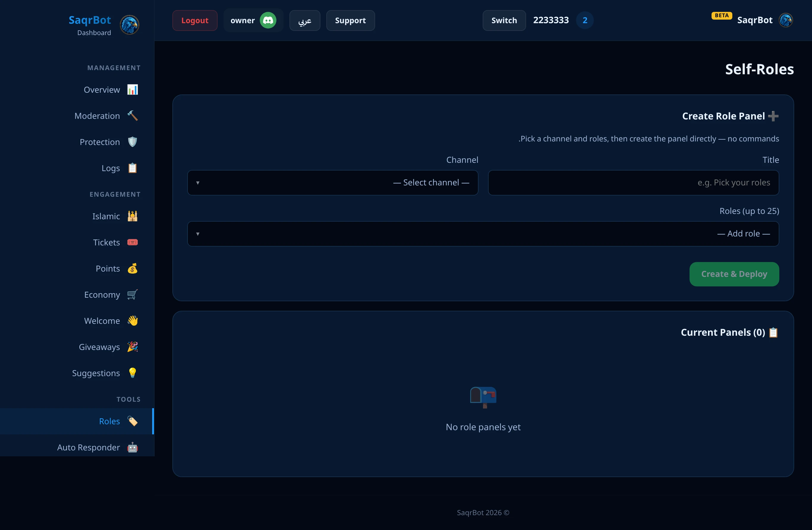Click the Economy shopping cart icon
Image resolution: width=812 pixels, height=530 pixels.
click(x=132, y=295)
